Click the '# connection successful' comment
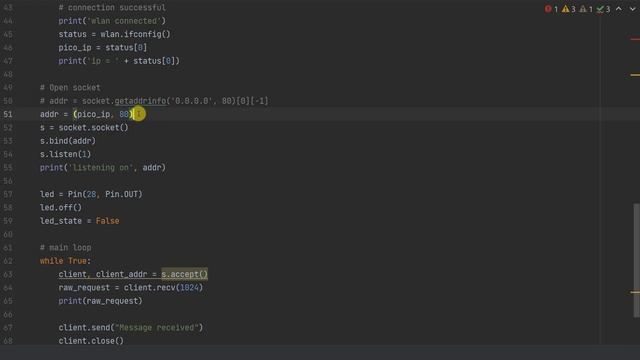Screen dimensions: 640x360 [x=112, y=8]
